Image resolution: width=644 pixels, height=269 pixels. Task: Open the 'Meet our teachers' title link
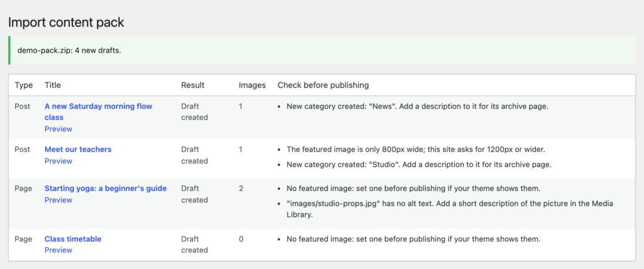[x=78, y=149]
